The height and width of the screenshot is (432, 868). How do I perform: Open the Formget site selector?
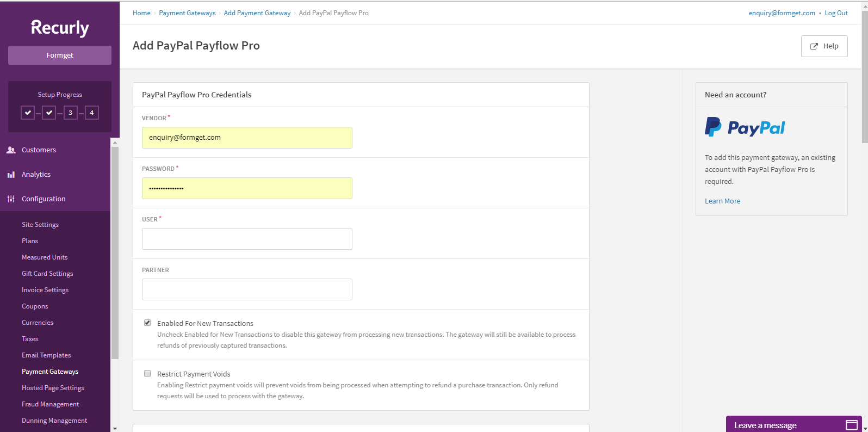60,55
